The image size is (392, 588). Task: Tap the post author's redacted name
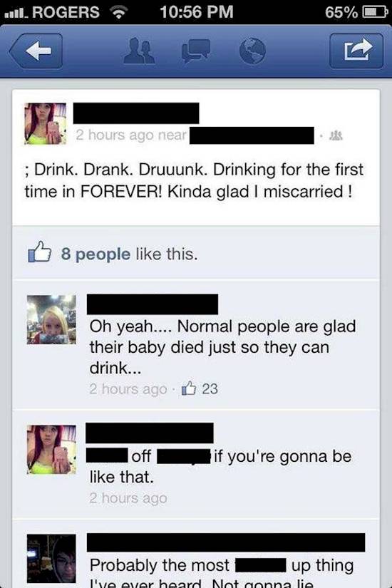(x=136, y=113)
